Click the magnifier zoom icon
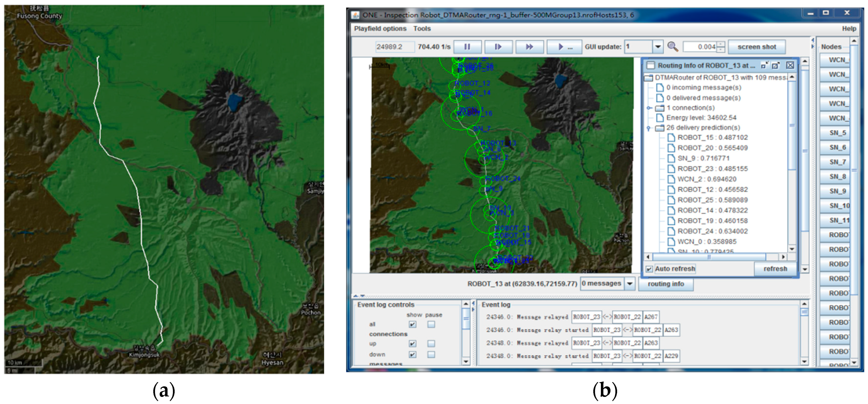The width and height of the screenshot is (868, 404). pos(672,47)
